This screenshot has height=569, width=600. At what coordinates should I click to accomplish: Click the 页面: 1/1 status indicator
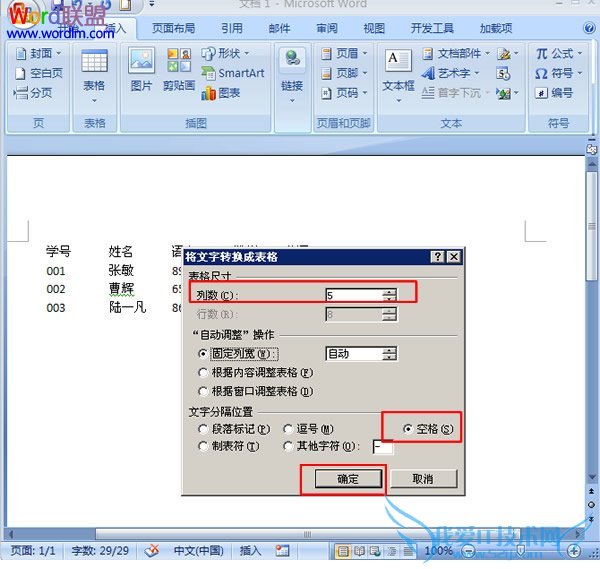pos(33,551)
